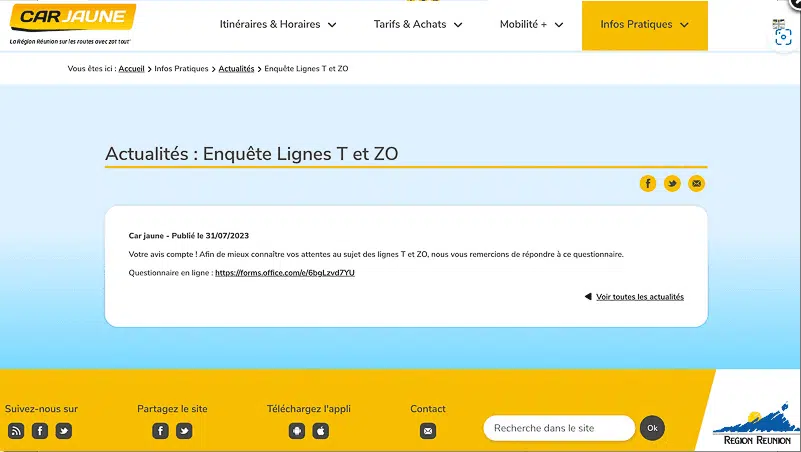Open the Mobilité + dropdown menu

531,25
